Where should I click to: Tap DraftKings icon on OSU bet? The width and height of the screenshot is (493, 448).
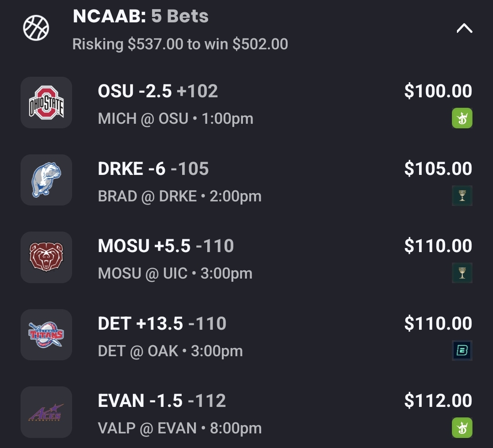coord(462,118)
